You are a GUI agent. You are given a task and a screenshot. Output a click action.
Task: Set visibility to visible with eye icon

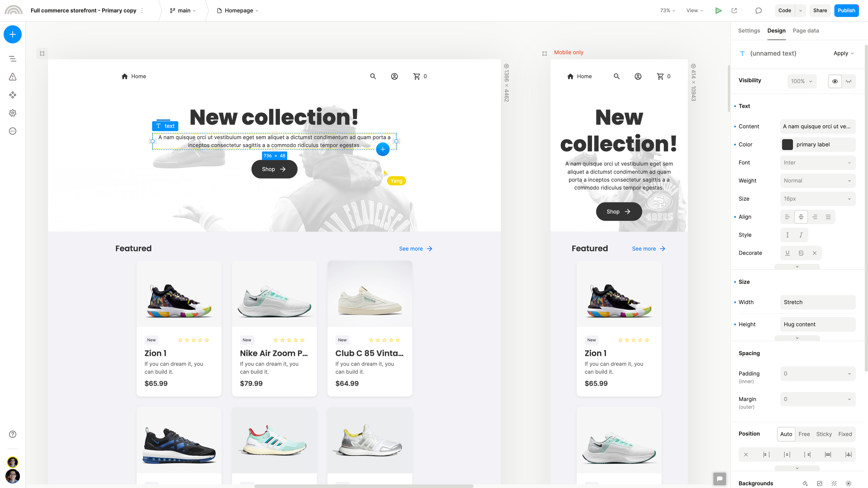tap(835, 81)
